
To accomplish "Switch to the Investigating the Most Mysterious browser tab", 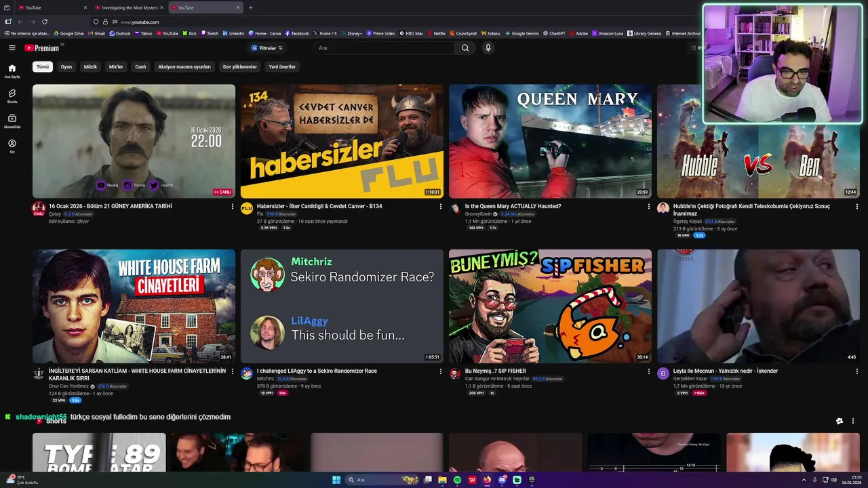I will point(129,7).
